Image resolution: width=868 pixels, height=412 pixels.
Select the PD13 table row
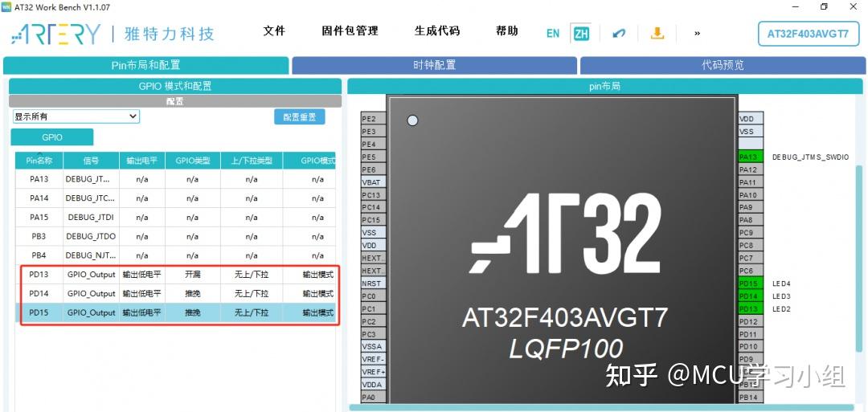point(175,275)
